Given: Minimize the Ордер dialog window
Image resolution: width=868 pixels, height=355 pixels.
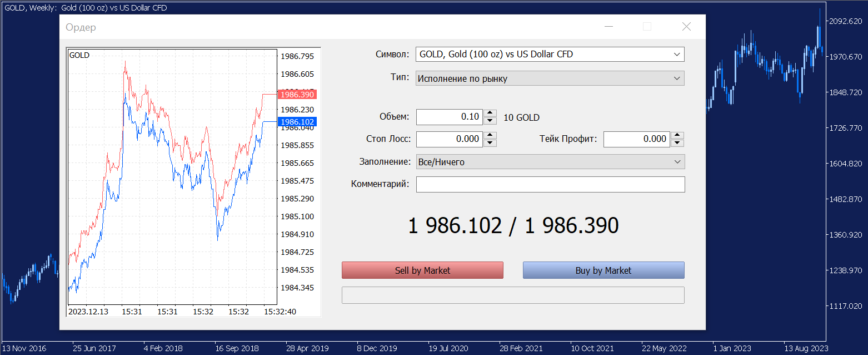Looking at the screenshot, I should [x=609, y=27].
